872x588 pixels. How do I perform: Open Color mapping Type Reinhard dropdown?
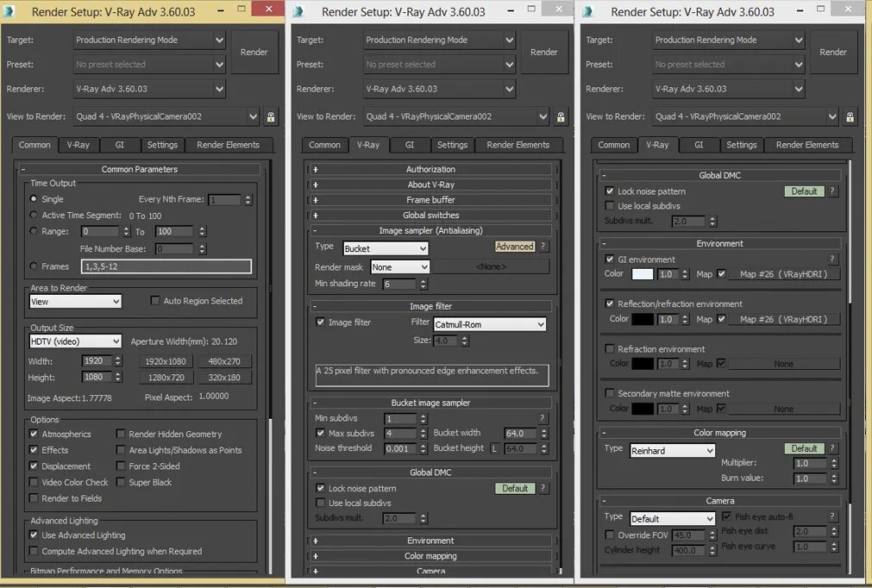(x=673, y=451)
